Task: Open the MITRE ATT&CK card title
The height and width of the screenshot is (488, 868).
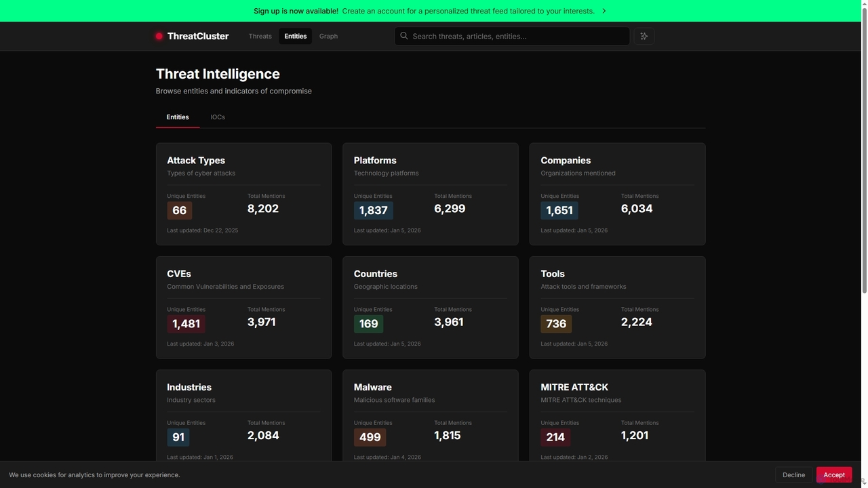Action: point(574,387)
